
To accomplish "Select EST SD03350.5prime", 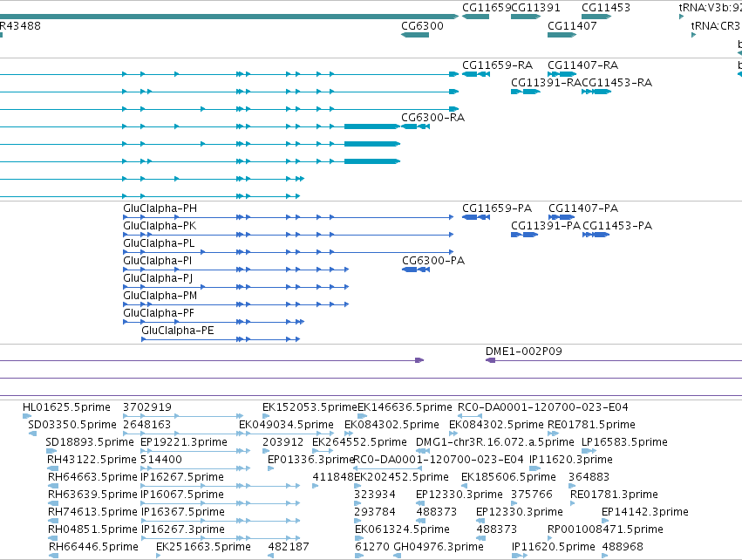I will point(72,425).
